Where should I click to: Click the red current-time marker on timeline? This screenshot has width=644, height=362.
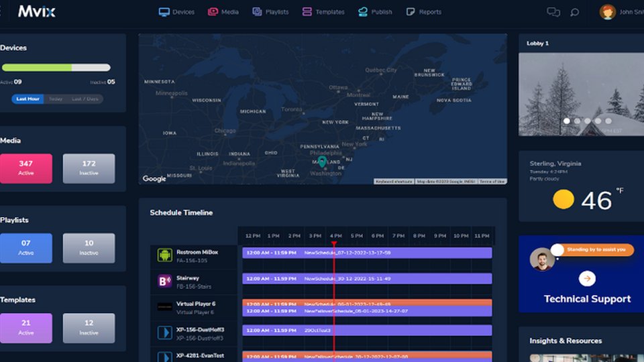click(x=333, y=244)
